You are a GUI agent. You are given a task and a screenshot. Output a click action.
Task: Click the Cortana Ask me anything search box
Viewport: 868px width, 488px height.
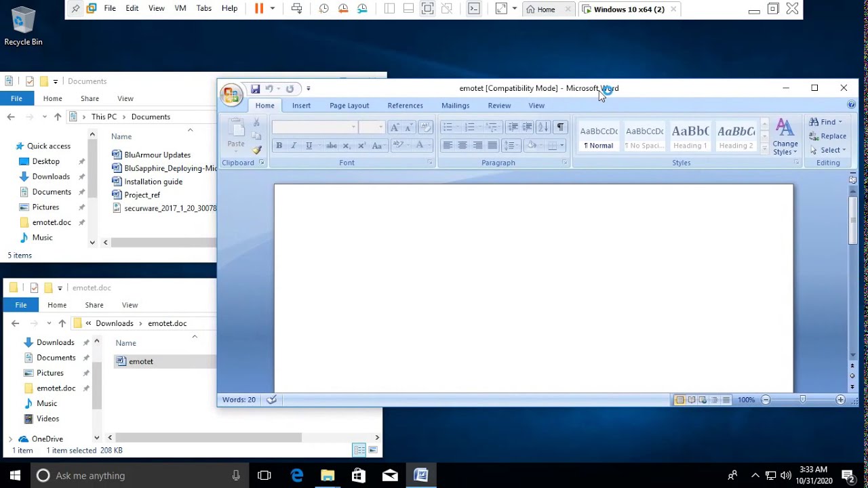pos(138,476)
